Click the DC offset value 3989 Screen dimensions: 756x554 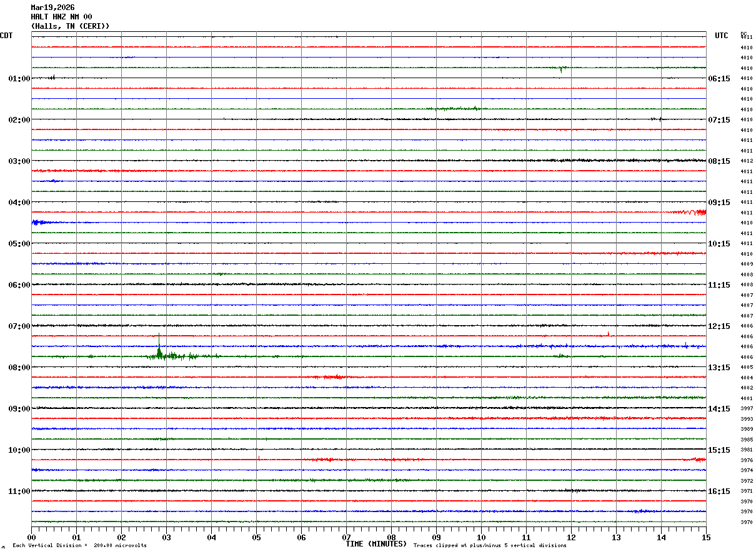tap(747, 430)
